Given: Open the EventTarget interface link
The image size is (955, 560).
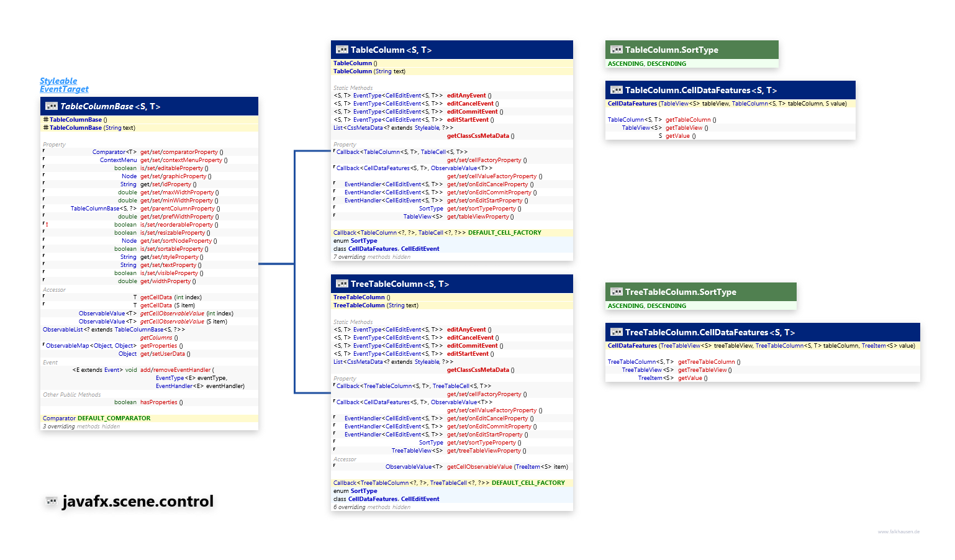Looking at the screenshot, I should [x=64, y=89].
